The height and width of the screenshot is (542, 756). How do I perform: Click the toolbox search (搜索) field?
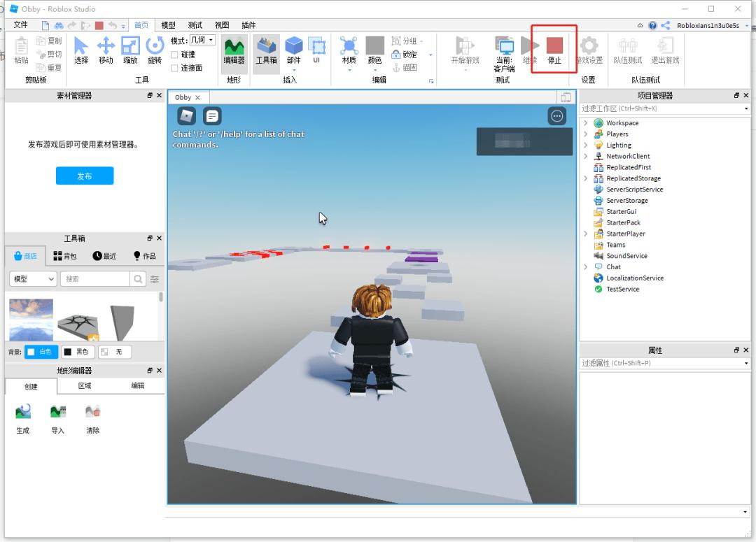coord(95,278)
